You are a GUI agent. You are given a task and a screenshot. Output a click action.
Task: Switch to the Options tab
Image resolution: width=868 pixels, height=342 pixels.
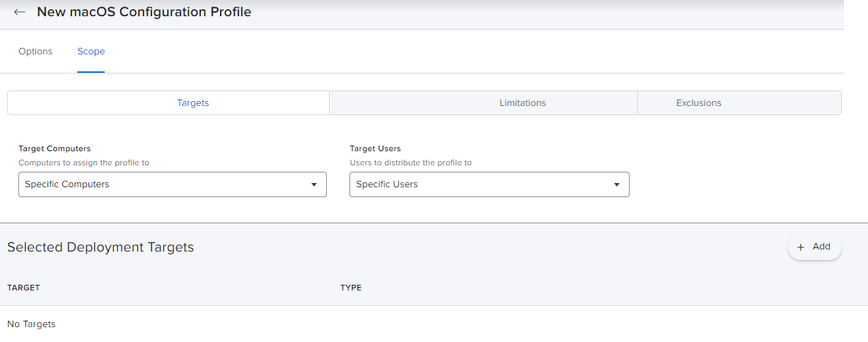[x=35, y=52]
